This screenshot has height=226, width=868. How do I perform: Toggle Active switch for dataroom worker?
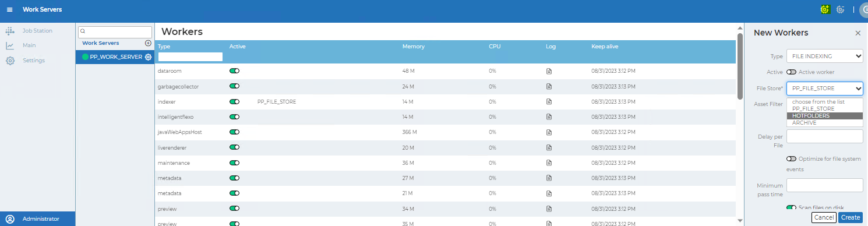click(235, 71)
